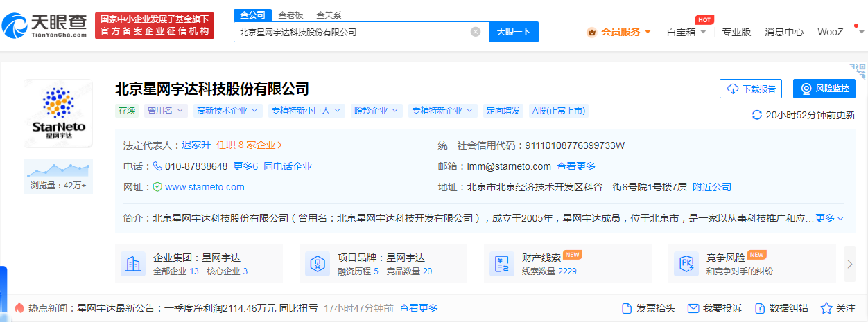Open 竞品数量 20 in the 项目品牌 card

click(x=409, y=271)
